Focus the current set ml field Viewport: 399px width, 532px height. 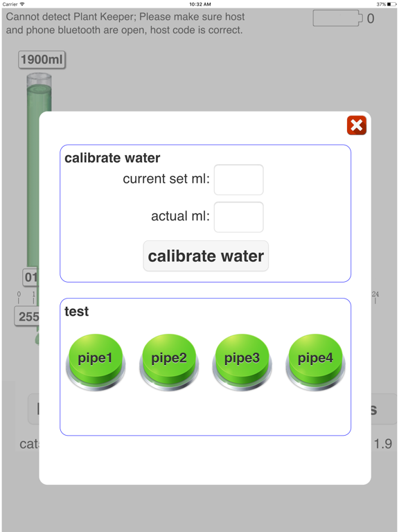(x=238, y=180)
